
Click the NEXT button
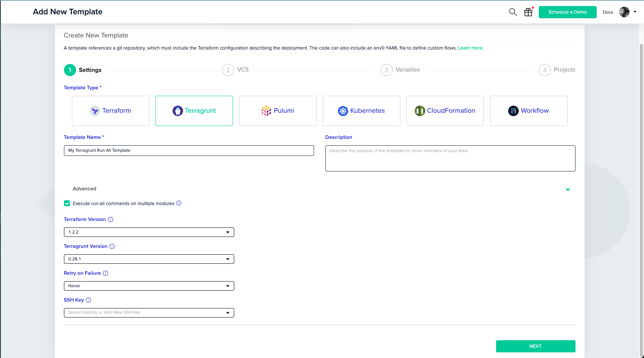click(x=536, y=346)
